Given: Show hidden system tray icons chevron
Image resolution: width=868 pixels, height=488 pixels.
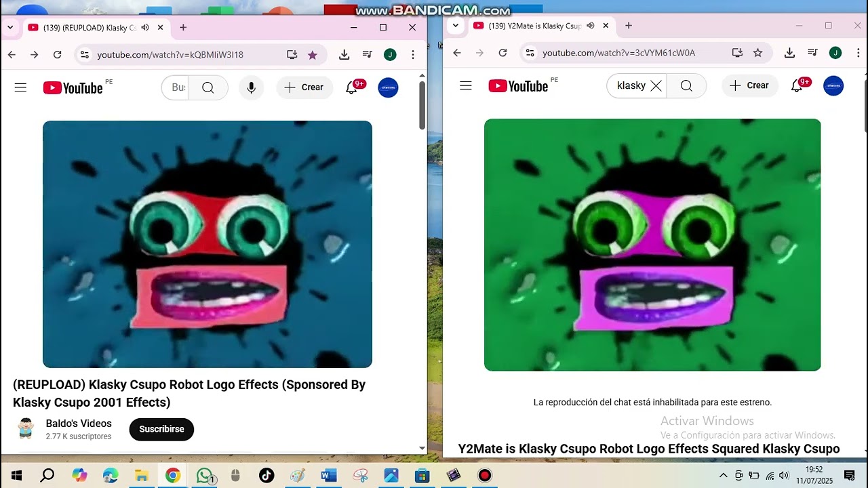Looking at the screenshot, I should coord(724,475).
